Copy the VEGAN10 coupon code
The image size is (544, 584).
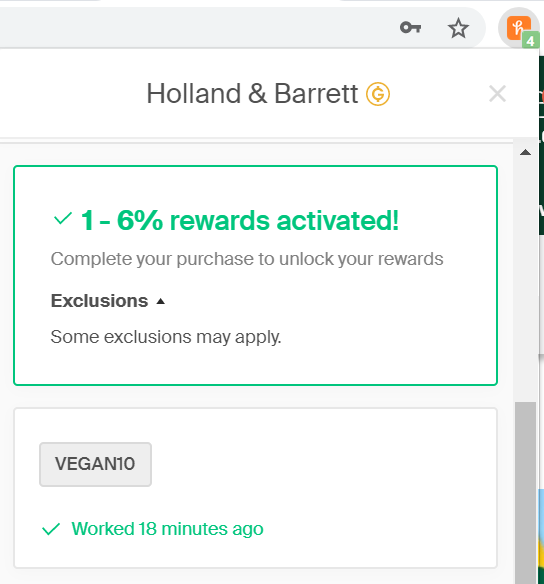[95, 464]
